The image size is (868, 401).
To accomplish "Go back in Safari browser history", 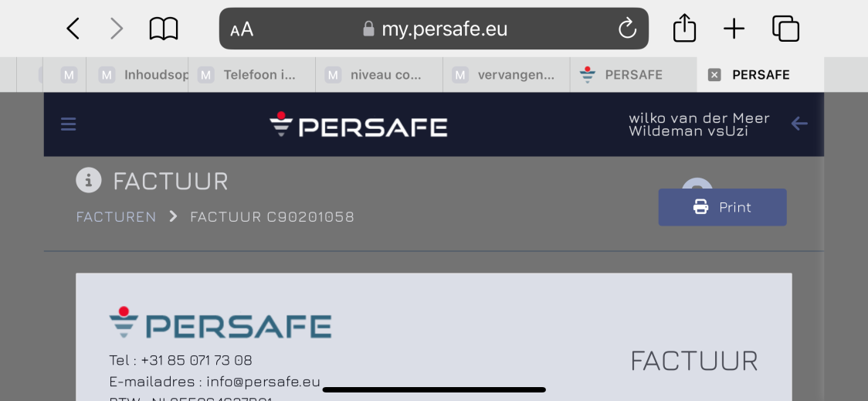I will (73, 29).
